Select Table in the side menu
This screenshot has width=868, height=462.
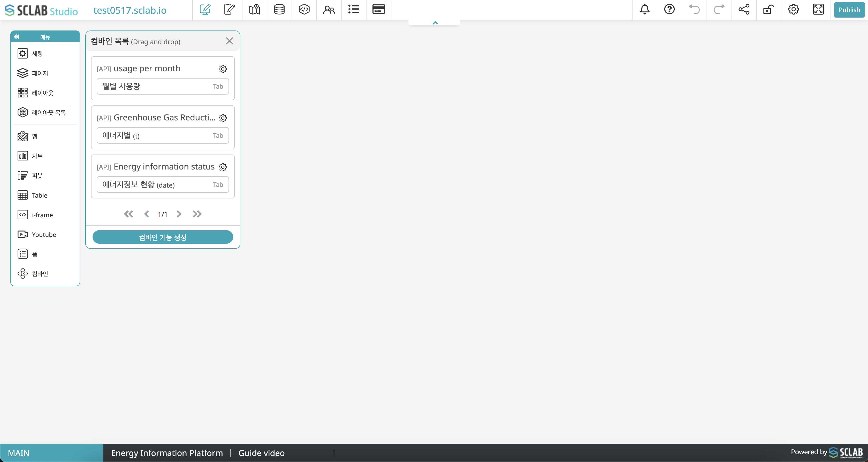45,195
